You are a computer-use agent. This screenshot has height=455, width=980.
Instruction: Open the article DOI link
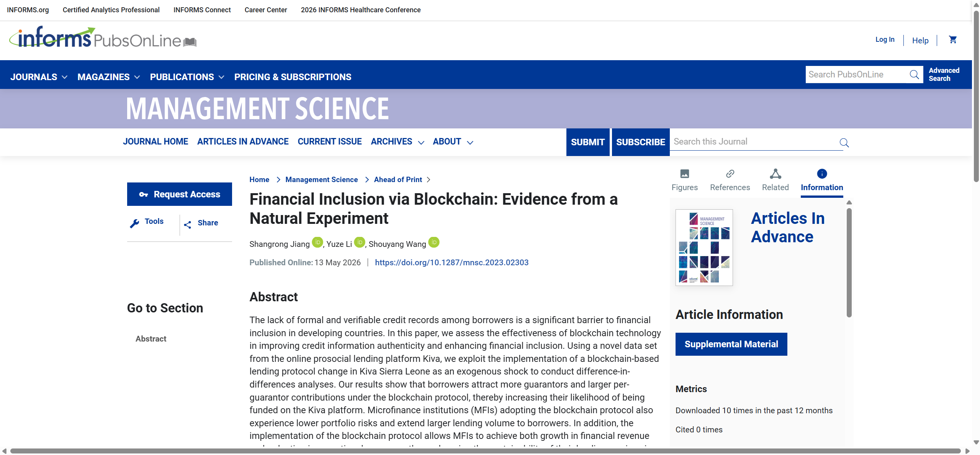pyautogui.click(x=452, y=263)
